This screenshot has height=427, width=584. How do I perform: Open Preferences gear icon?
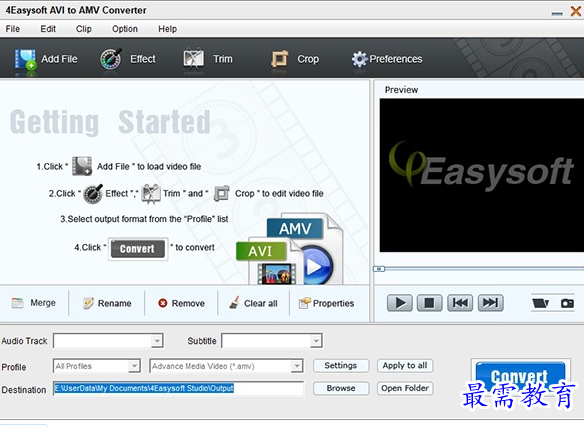(x=359, y=59)
